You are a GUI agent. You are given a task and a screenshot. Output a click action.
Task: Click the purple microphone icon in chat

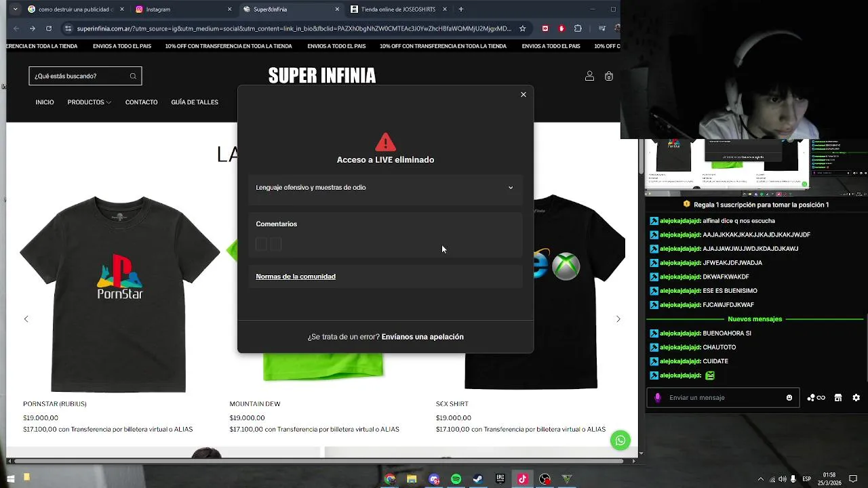pos(657,398)
